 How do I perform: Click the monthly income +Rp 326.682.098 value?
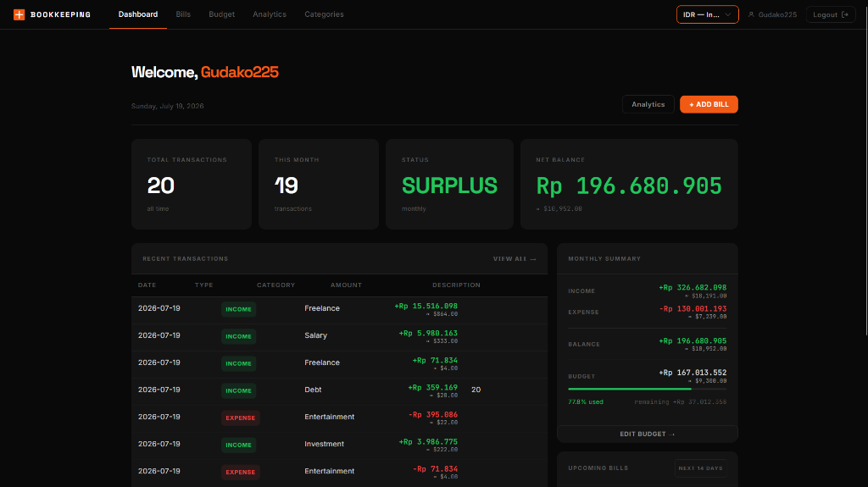click(693, 287)
